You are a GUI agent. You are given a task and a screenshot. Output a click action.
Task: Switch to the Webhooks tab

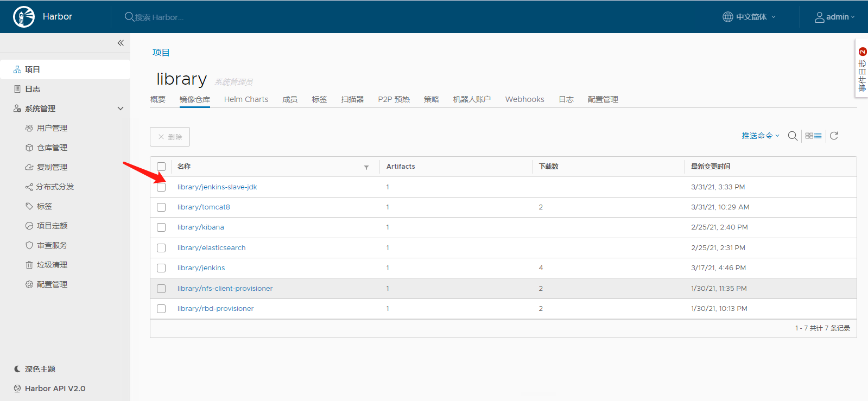click(524, 99)
